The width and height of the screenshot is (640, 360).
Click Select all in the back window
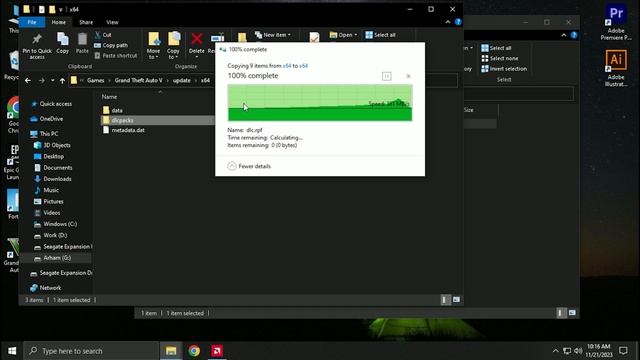[x=496, y=48]
